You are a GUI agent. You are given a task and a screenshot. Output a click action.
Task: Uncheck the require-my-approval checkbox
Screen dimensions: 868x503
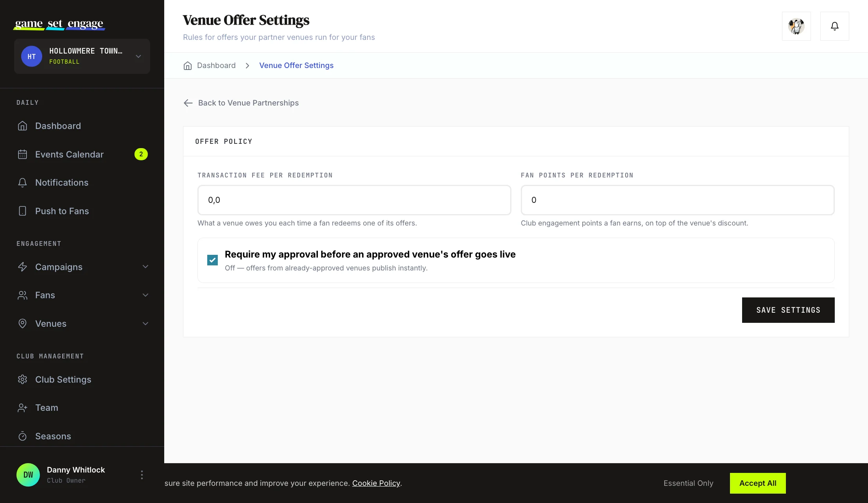(x=212, y=260)
